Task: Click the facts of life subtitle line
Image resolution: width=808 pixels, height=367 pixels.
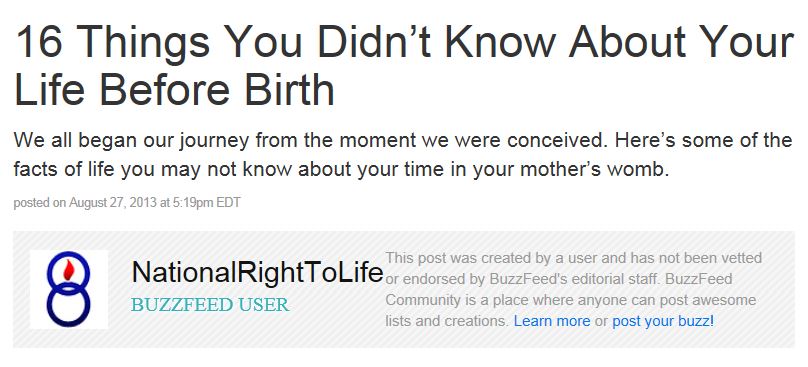Action: point(341,170)
